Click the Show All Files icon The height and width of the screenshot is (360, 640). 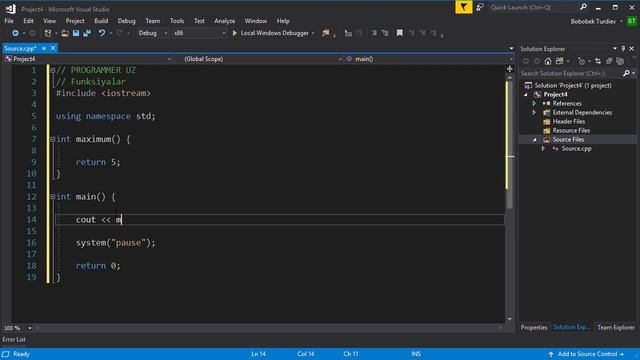point(620,61)
